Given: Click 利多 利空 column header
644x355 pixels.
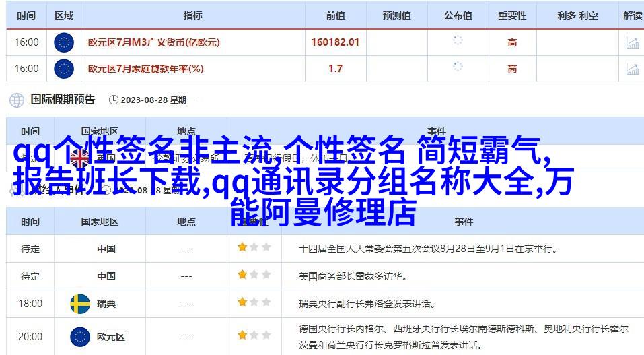Looking at the screenshot, I should [x=577, y=15].
